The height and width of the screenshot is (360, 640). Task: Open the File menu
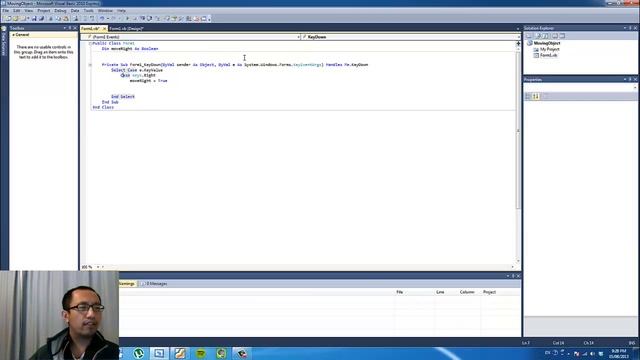coord(5,11)
